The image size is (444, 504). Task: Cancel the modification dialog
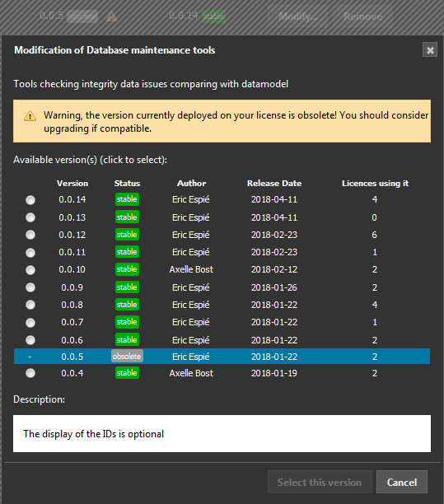point(402,482)
